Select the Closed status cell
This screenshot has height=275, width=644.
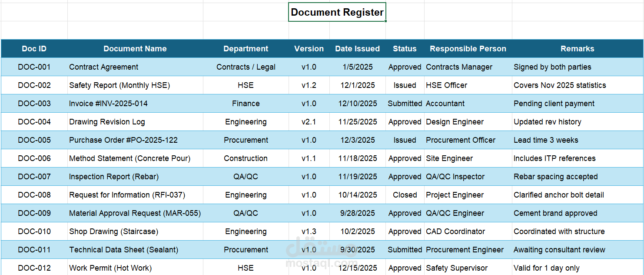(405, 195)
